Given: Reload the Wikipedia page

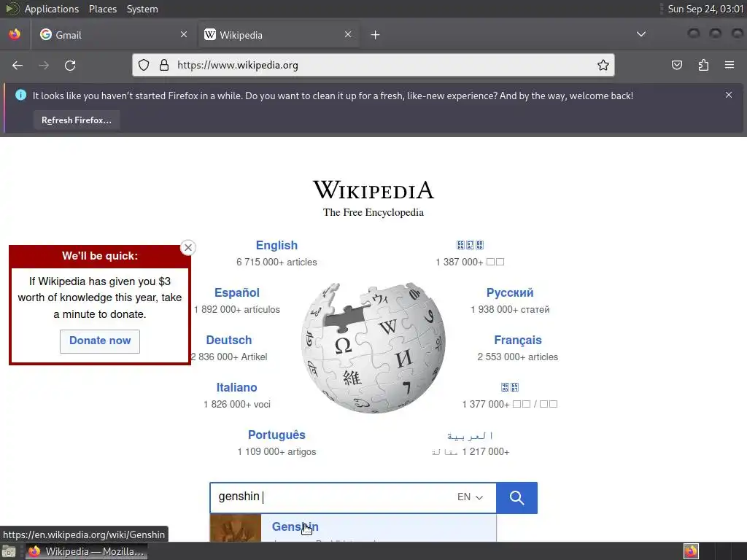Looking at the screenshot, I should click(70, 65).
